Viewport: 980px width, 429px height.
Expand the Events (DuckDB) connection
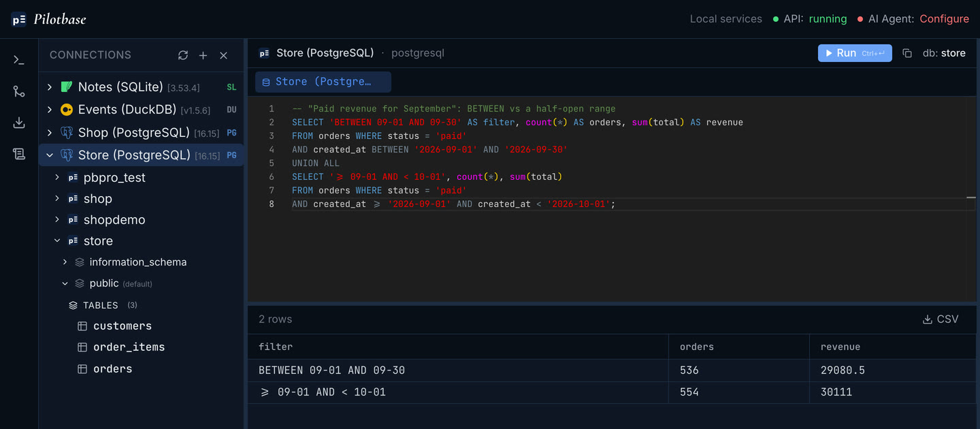point(50,110)
